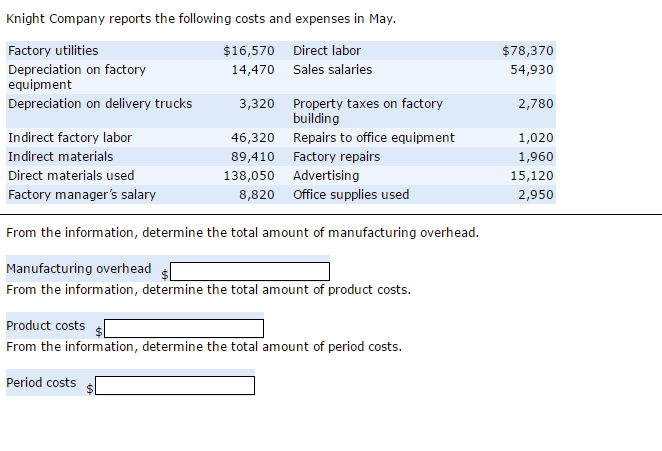This screenshot has width=662, height=451.
Task: Select the Factory manager's salary label
Action: pos(82,195)
